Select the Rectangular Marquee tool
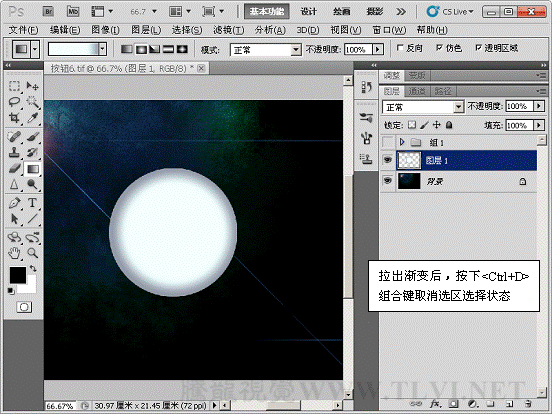552x414 pixels. pos(14,86)
